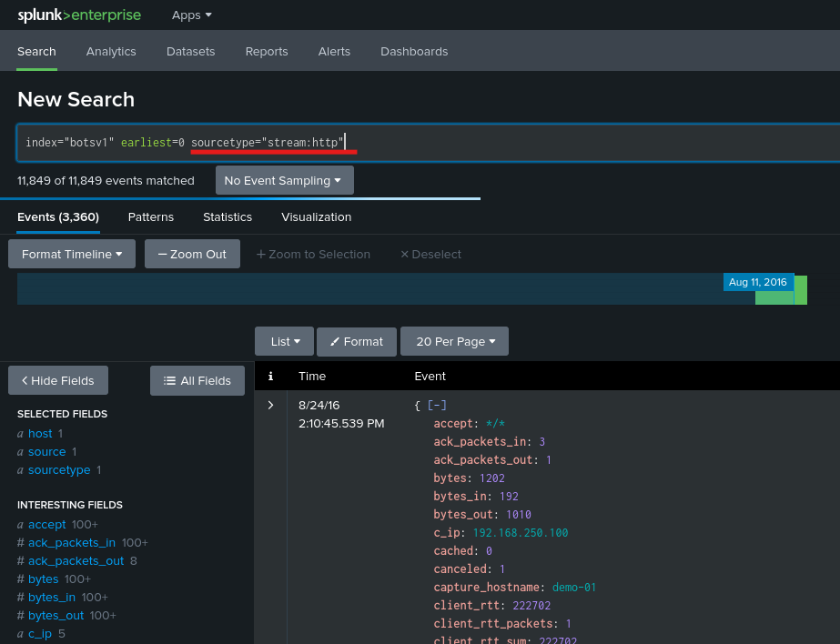Image resolution: width=840 pixels, height=644 pixels.
Task: Click the info column header icon
Action: [270, 377]
